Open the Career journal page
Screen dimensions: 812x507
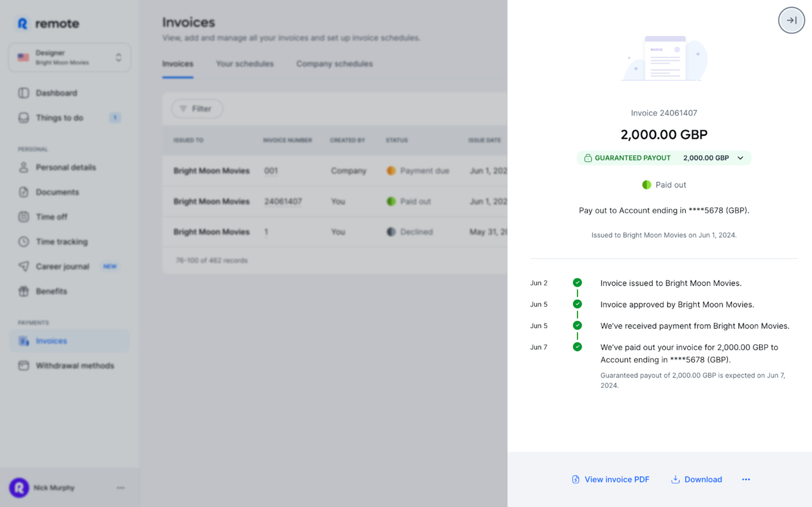62,266
